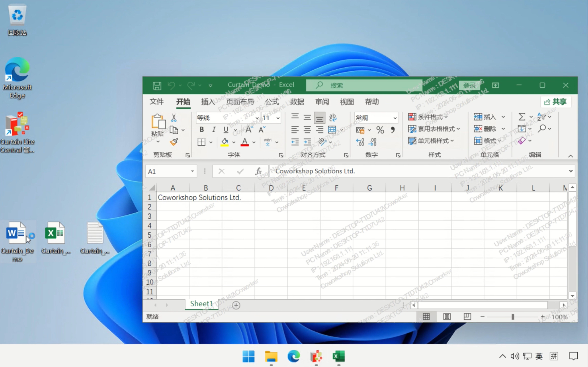The width and height of the screenshot is (588, 367).
Task: Click the Clear eraser icon
Action: coord(522,141)
